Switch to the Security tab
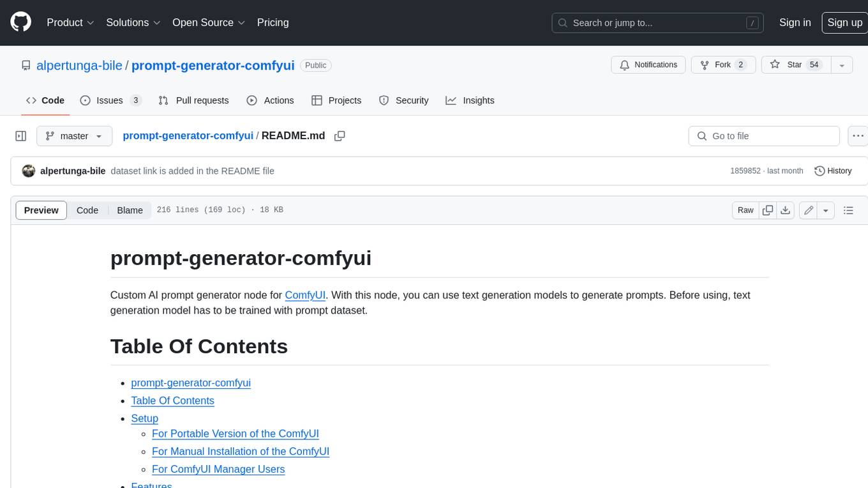Image resolution: width=868 pixels, height=488 pixels. coord(403,100)
